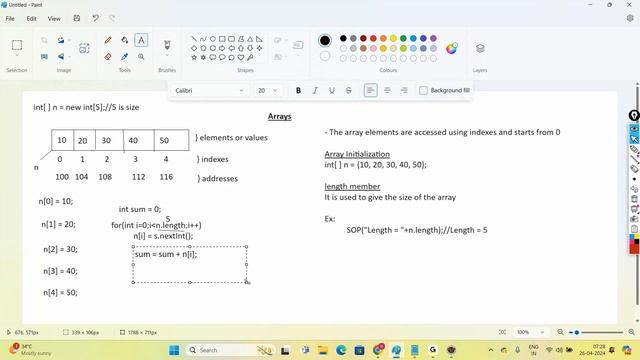Select the Oval shape
Viewport: 640px width, 360px height.
(x=213, y=39)
